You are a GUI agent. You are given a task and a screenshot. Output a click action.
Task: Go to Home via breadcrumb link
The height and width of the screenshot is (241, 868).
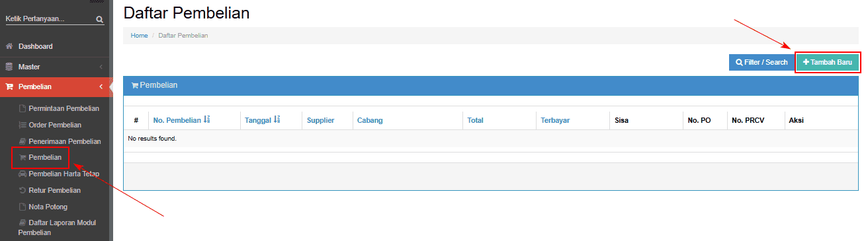139,36
